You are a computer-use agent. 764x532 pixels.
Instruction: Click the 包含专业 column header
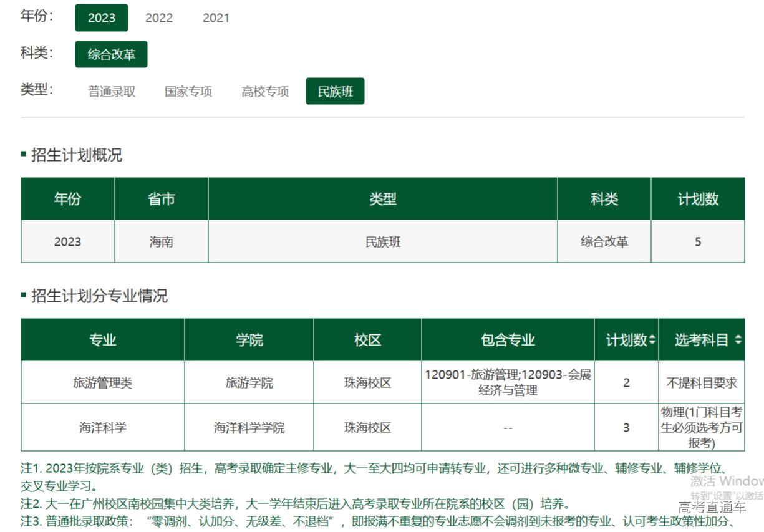click(x=508, y=340)
